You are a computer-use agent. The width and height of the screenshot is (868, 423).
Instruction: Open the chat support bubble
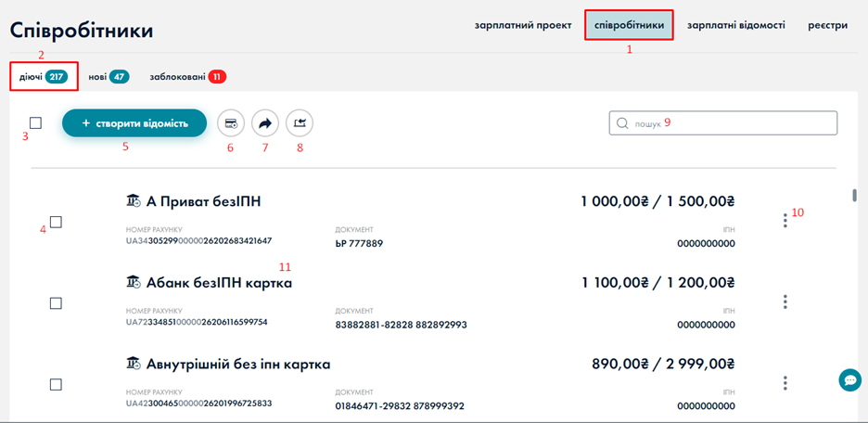tap(849, 379)
